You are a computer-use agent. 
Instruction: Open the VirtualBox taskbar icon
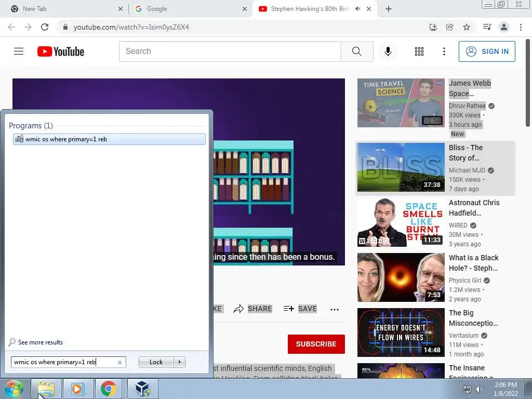click(x=142, y=389)
